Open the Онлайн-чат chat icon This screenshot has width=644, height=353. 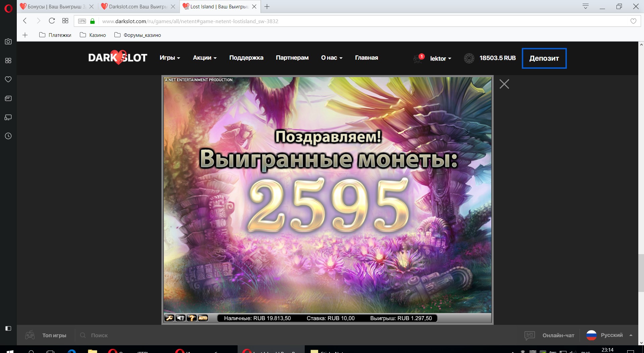click(x=530, y=335)
